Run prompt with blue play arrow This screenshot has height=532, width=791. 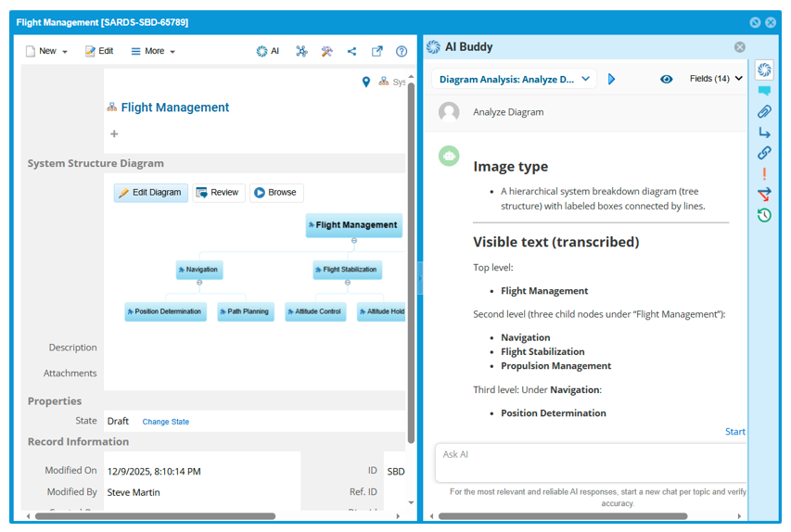click(x=611, y=79)
